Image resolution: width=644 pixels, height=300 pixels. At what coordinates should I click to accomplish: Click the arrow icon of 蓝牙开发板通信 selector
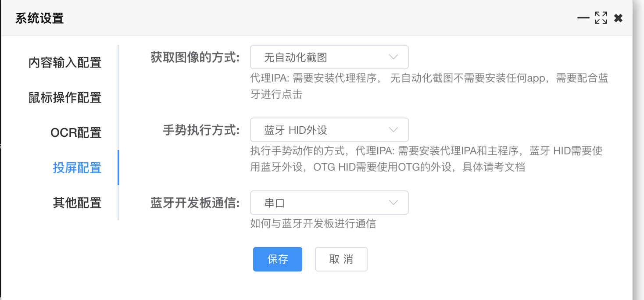pyautogui.click(x=393, y=203)
